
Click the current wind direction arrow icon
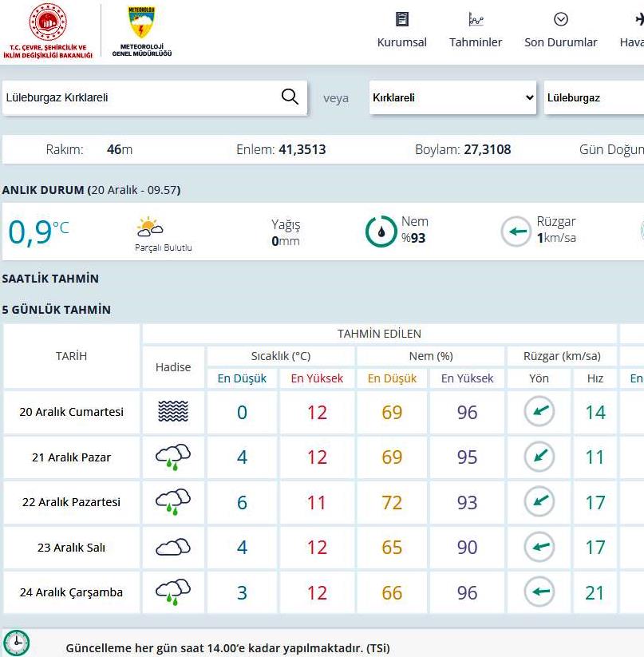tap(516, 232)
